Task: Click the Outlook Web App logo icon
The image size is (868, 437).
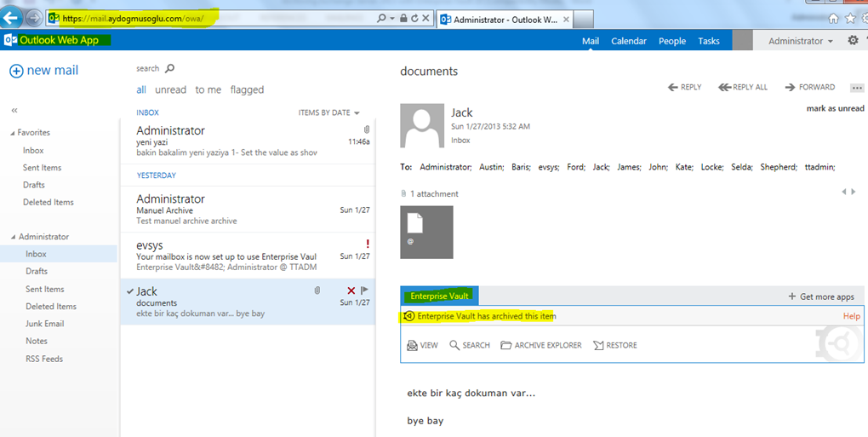Action: tap(9, 40)
